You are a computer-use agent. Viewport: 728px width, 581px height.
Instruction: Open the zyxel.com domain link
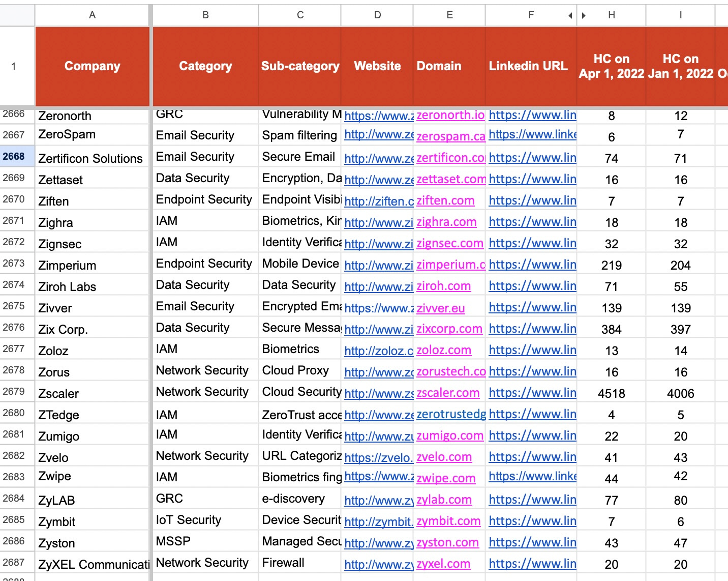[443, 564]
